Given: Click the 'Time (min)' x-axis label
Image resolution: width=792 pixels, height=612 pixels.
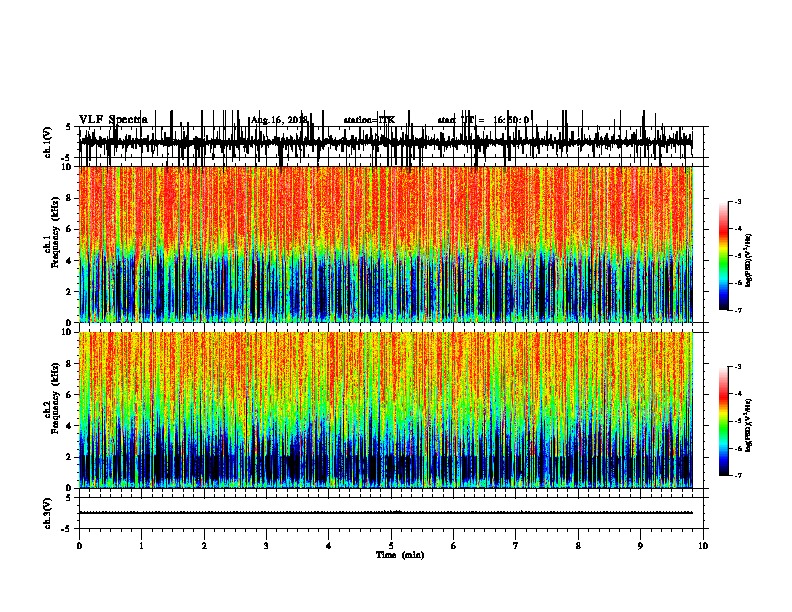Looking at the screenshot, I should pos(400,555).
